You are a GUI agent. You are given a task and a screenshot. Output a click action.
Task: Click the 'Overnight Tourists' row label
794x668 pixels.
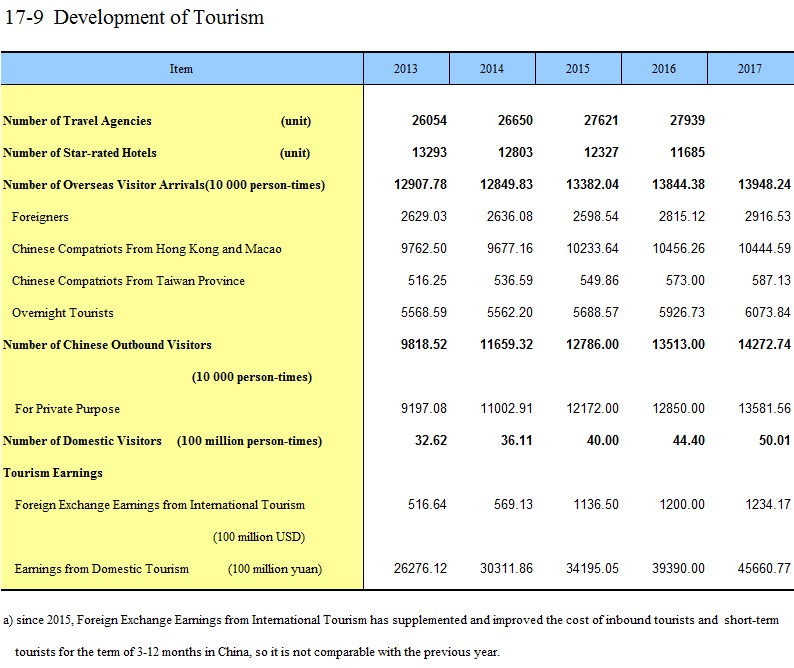pyautogui.click(x=63, y=313)
